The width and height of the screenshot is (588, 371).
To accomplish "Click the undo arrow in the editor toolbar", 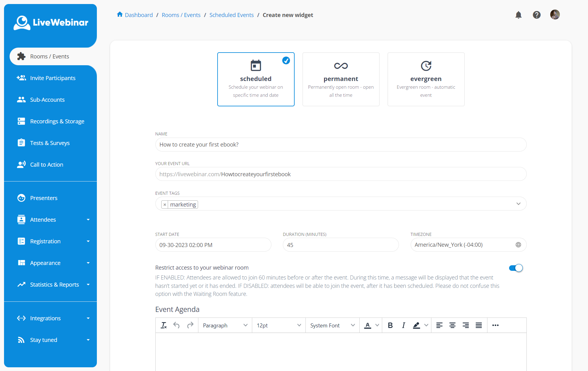I will 176,325.
